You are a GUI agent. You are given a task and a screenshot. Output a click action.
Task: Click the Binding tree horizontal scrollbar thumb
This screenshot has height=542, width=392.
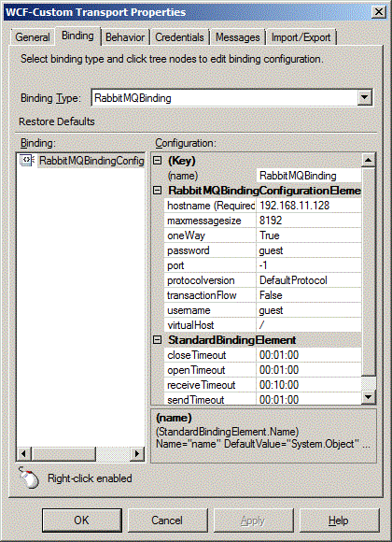pyautogui.click(x=63, y=453)
